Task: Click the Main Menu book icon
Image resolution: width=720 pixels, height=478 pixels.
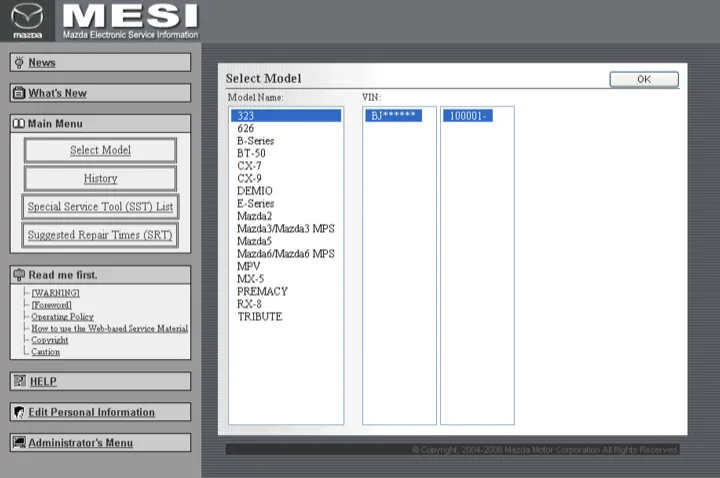Action: click(19, 124)
